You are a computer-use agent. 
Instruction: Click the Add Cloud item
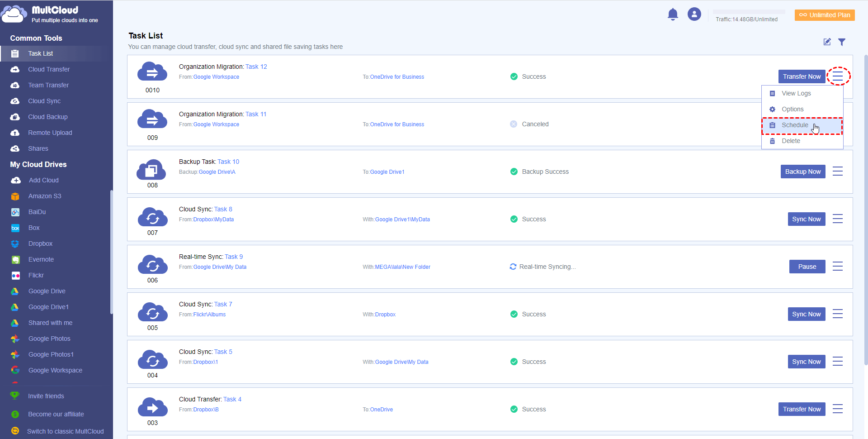point(43,180)
